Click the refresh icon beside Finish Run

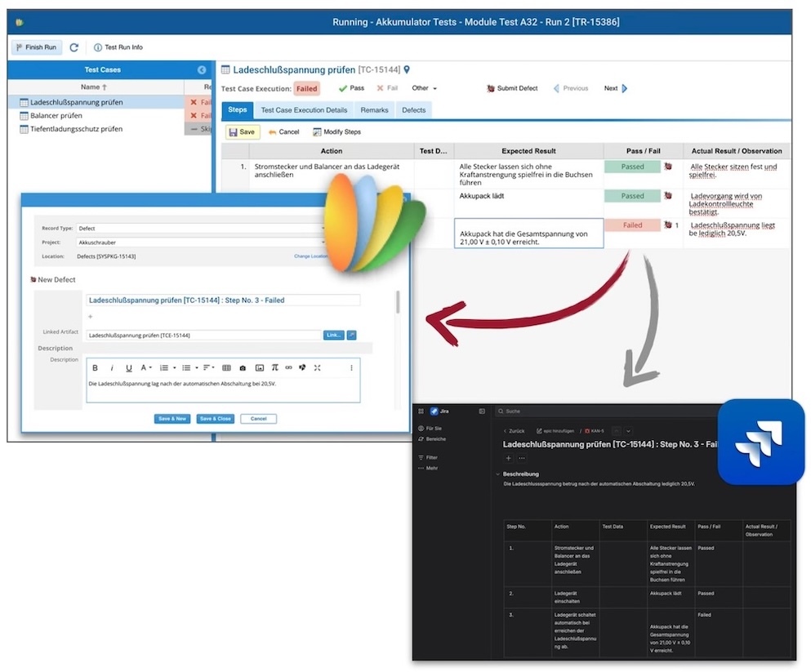(x=74, y=47)
